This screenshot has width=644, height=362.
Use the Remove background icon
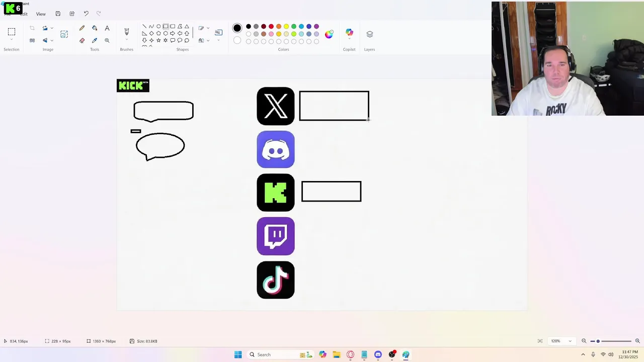(x=32, y=40)
